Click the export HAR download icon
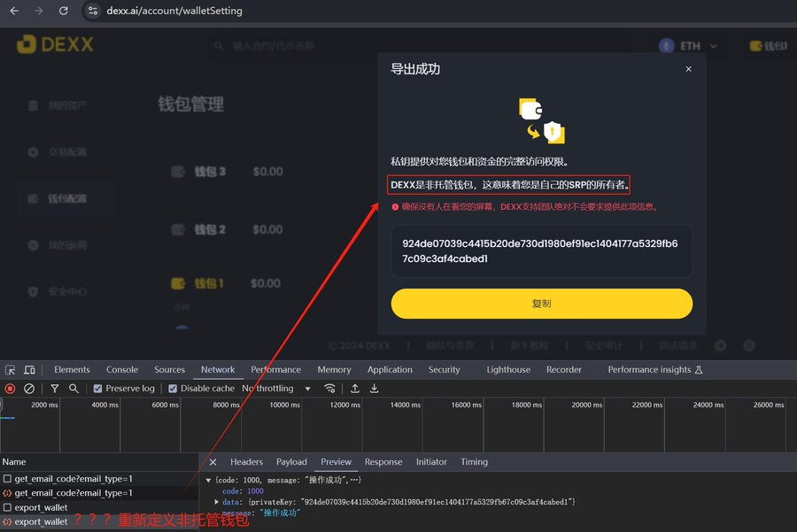 (x=375, y=389)
